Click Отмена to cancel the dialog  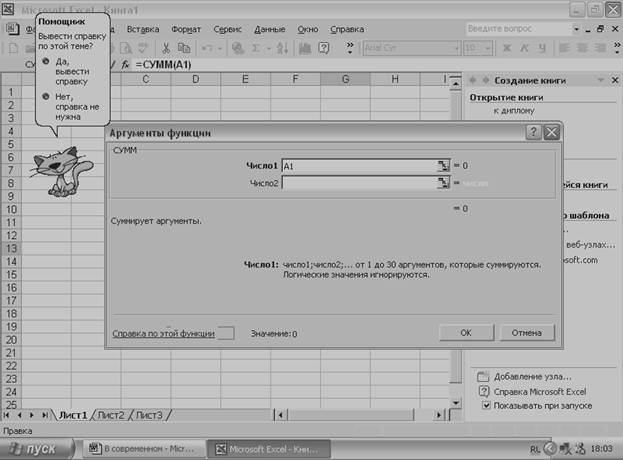tap(526, 332)
